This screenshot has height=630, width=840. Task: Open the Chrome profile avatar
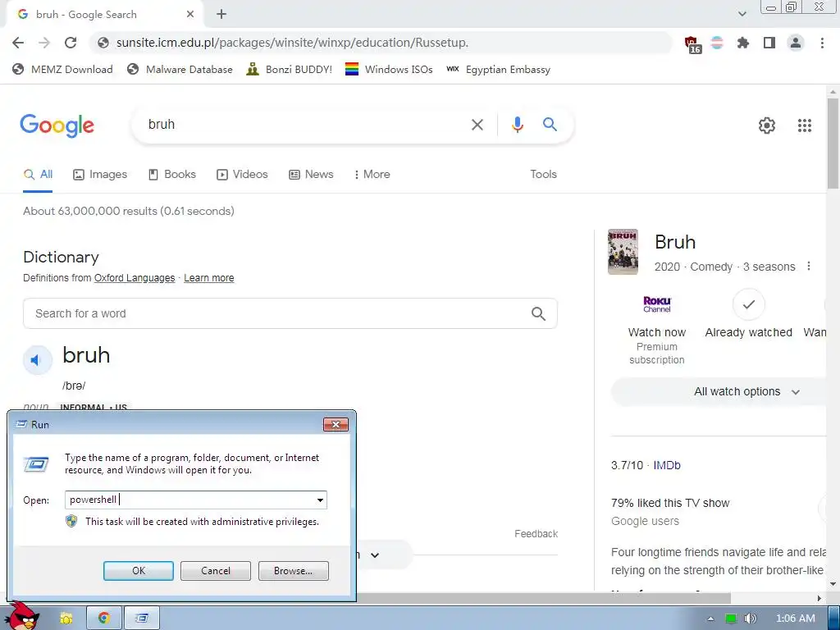[796, 43]
